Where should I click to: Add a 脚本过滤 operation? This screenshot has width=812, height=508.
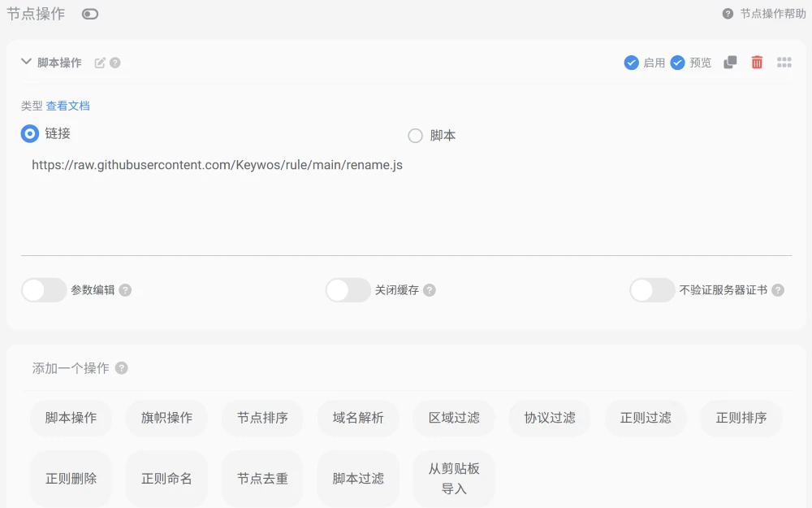point(358,479)
